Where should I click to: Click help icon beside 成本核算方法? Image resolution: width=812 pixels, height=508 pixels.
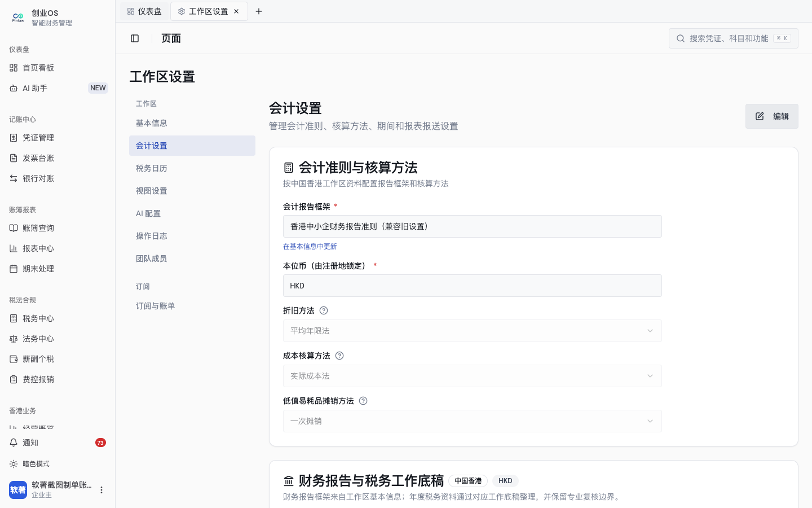339,356
